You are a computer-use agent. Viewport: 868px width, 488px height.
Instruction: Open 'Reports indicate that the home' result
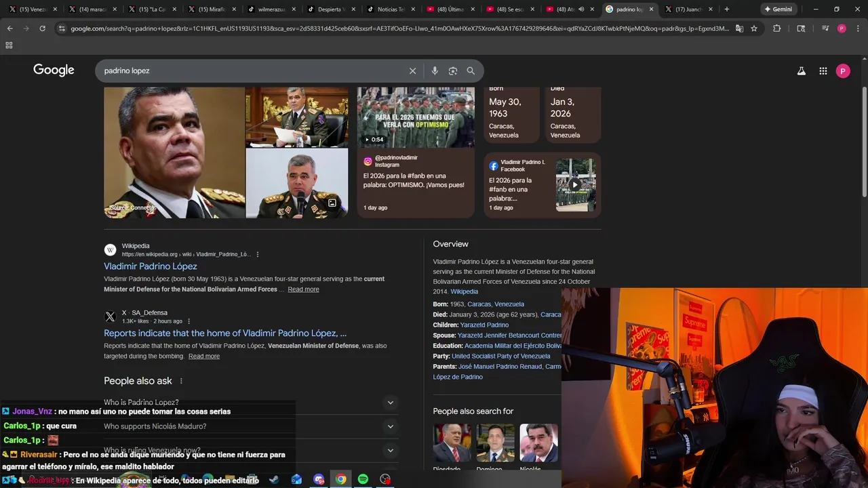[225, 333]
